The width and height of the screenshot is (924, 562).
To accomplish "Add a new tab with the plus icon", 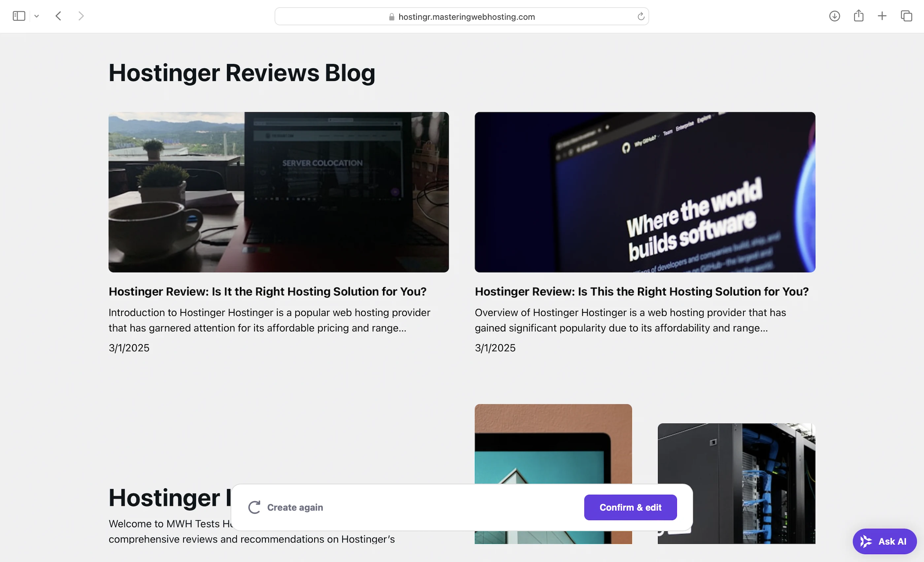I will [882, 16].
